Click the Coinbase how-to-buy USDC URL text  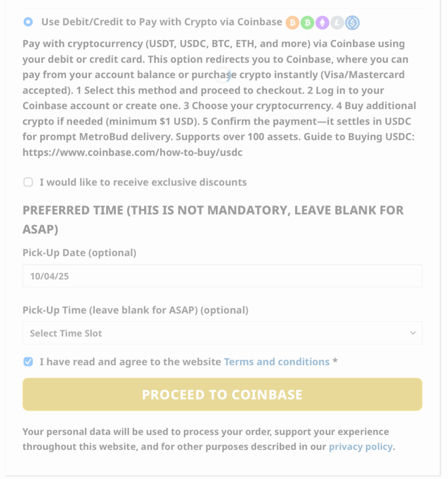[132, 152]
